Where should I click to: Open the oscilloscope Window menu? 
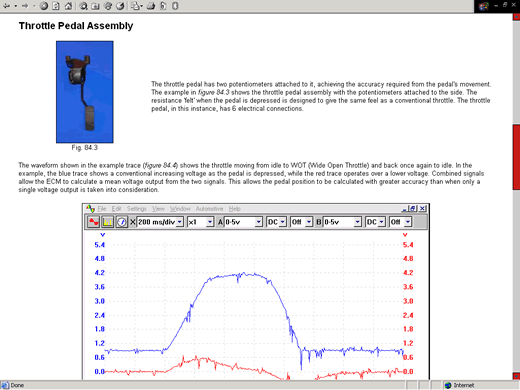(180, 209)
